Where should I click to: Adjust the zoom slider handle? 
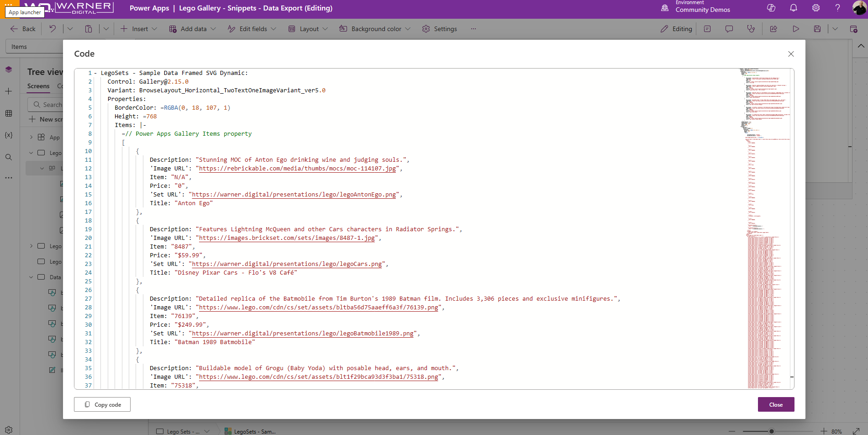(771, 431)
